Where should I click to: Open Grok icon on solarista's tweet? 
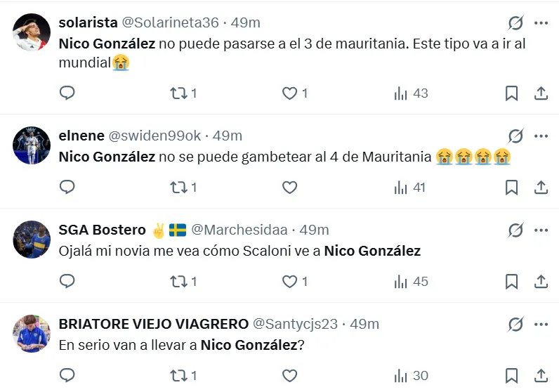click(x=515, y=23)
